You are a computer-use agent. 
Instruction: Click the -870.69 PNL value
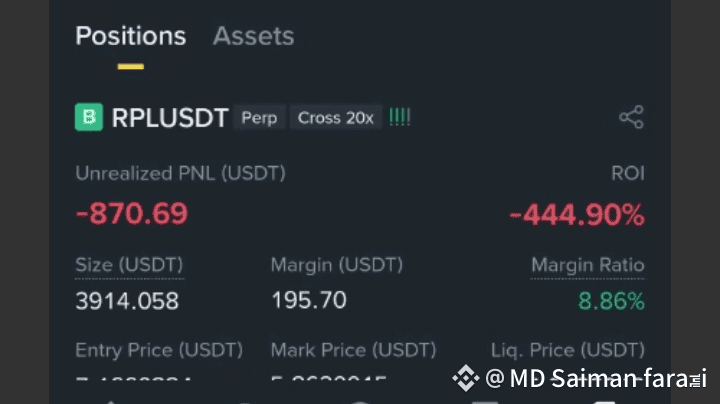[131, 213]
